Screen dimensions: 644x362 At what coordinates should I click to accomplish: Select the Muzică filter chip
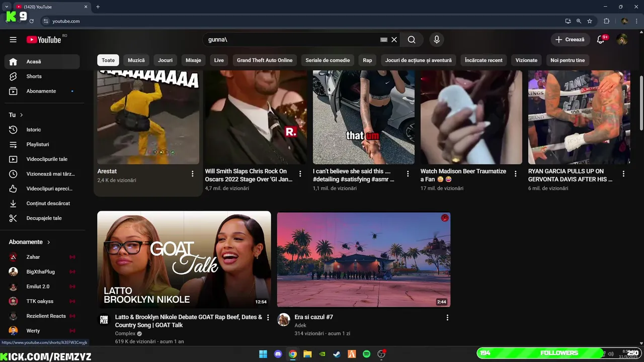(136, 60)
